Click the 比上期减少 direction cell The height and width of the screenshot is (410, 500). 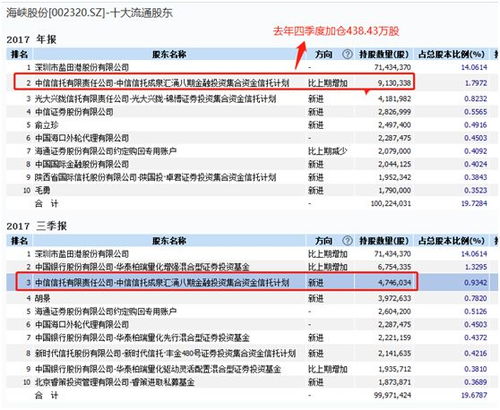click(328, 151)
